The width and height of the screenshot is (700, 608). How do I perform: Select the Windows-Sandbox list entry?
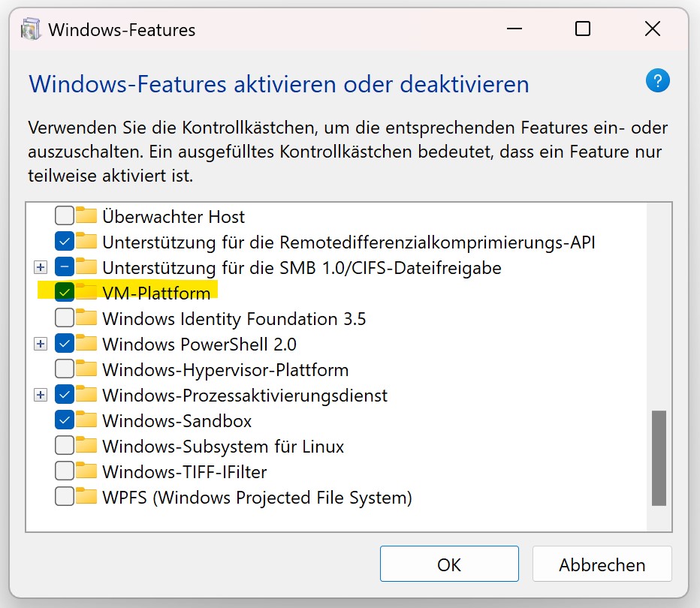(177, 420)
